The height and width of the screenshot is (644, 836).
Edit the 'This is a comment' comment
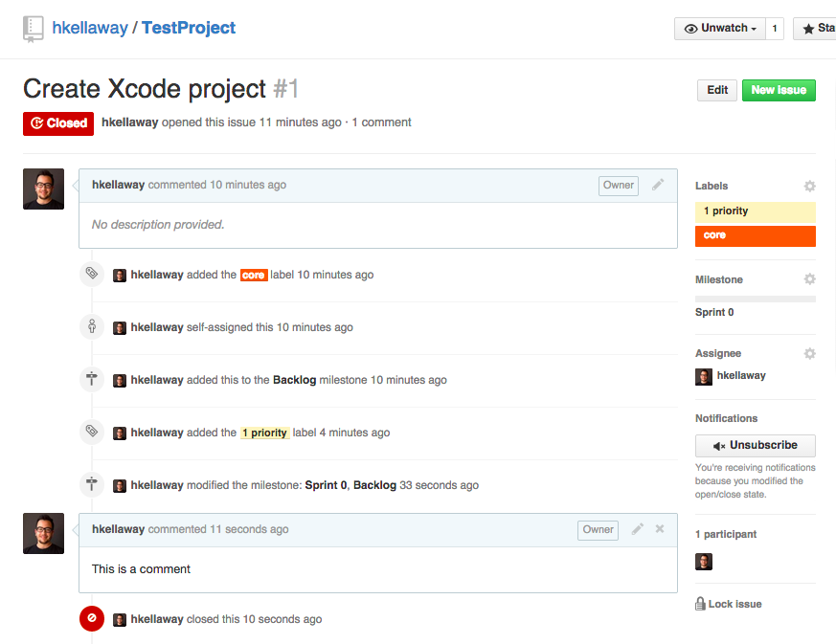pyautogui.click(x=638, y=529)
